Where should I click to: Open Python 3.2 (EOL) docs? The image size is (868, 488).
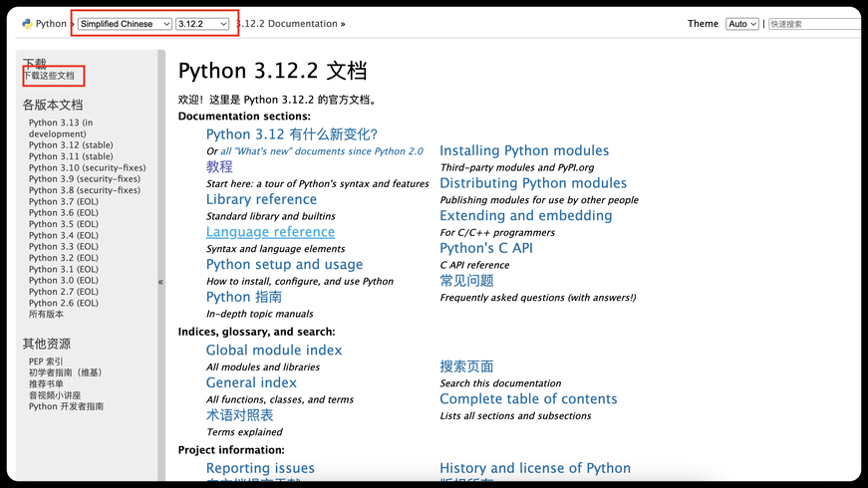click(x=64, y=258)
